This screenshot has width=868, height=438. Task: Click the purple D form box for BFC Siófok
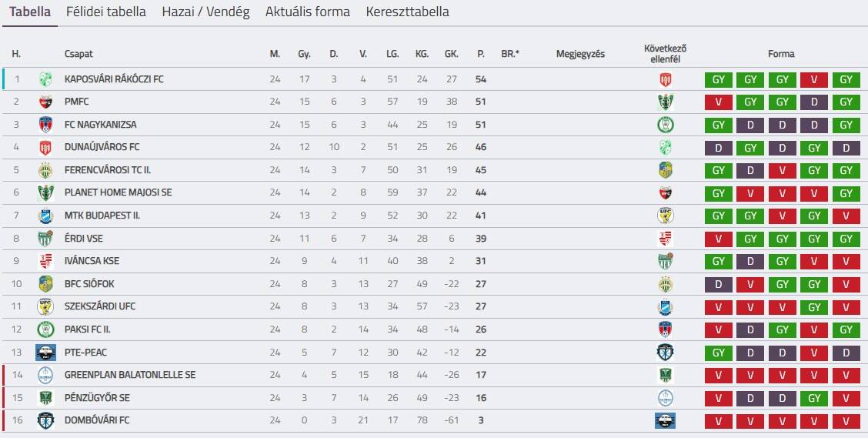point(719,285)
